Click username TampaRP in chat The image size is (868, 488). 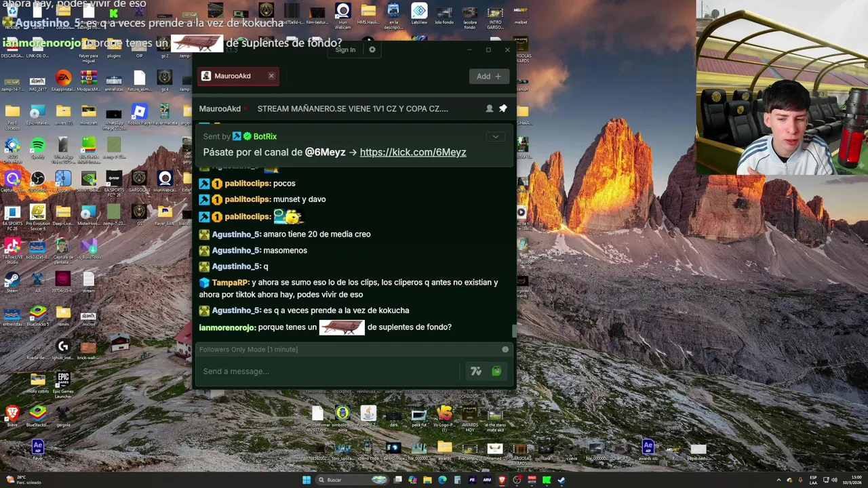[231, 283]
